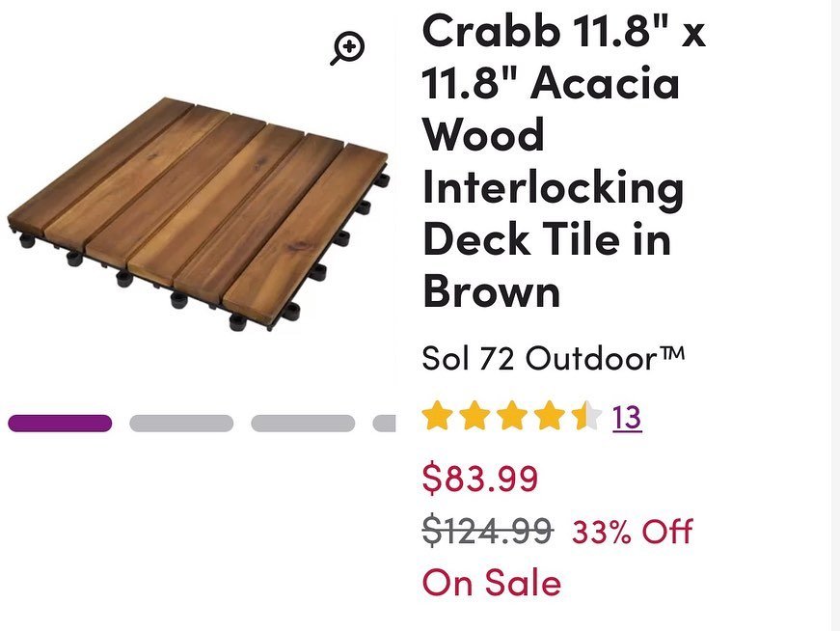The height and width of the screenshot is (631, 840).
Task: Select the active purple carousel indicator
Action: [60, 424]
